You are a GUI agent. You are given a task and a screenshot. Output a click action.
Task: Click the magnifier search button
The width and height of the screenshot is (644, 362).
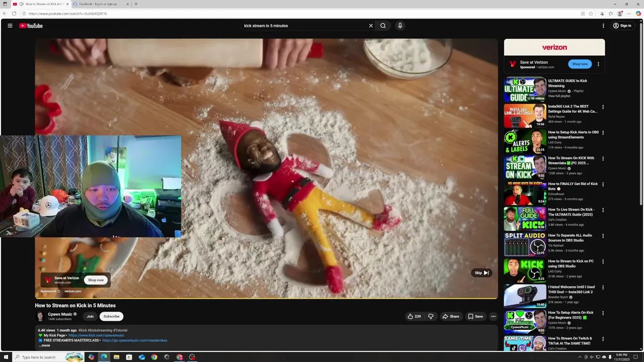(x=383, y=26)
